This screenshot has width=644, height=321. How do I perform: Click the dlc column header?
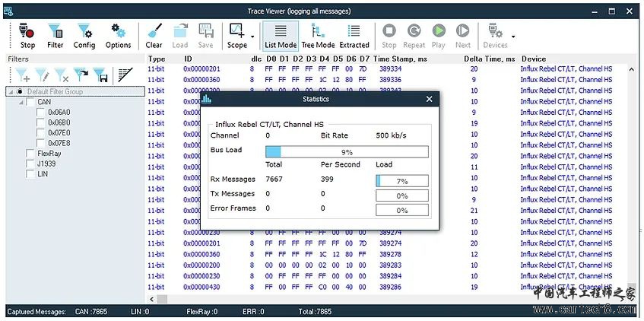click(x=256, y=59)
